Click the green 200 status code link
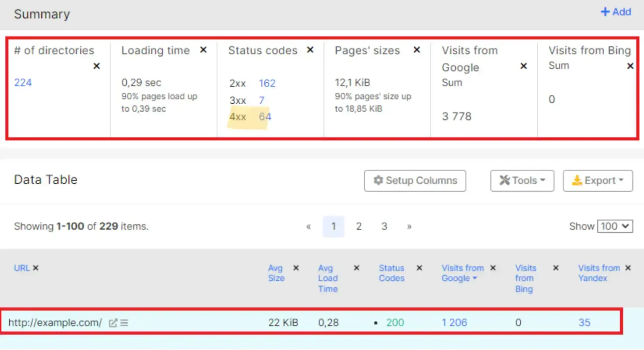 pyautogui.click(x=395, y=322)
